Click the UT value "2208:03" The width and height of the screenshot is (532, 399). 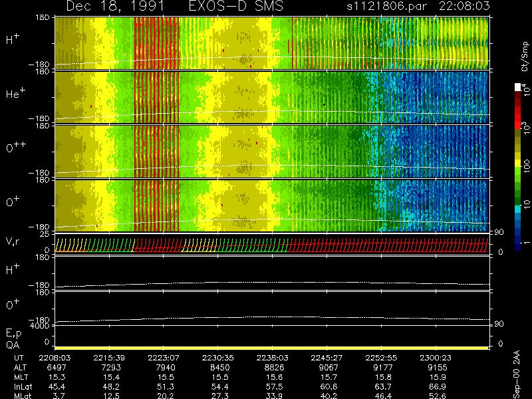point(55,358)
